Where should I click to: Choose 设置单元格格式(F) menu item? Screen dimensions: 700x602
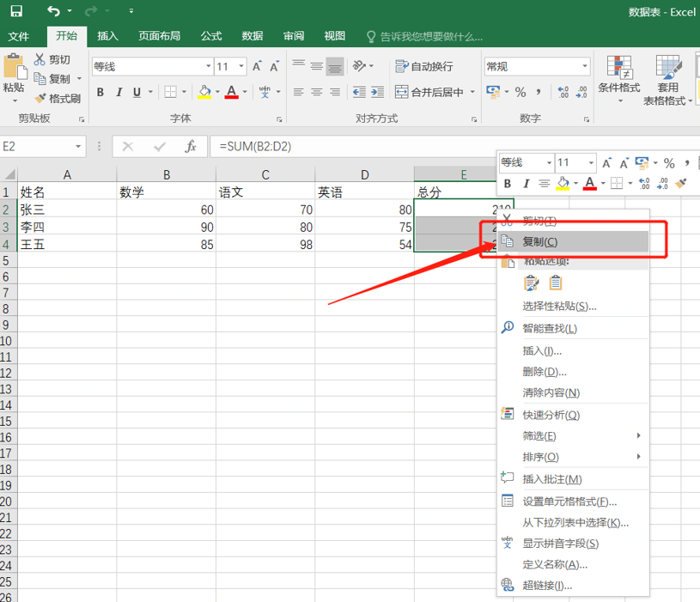pos(573,502)
